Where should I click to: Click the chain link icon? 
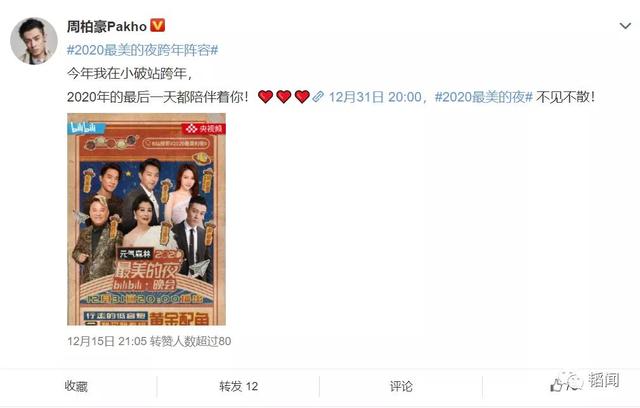click(x=318, y=97)
